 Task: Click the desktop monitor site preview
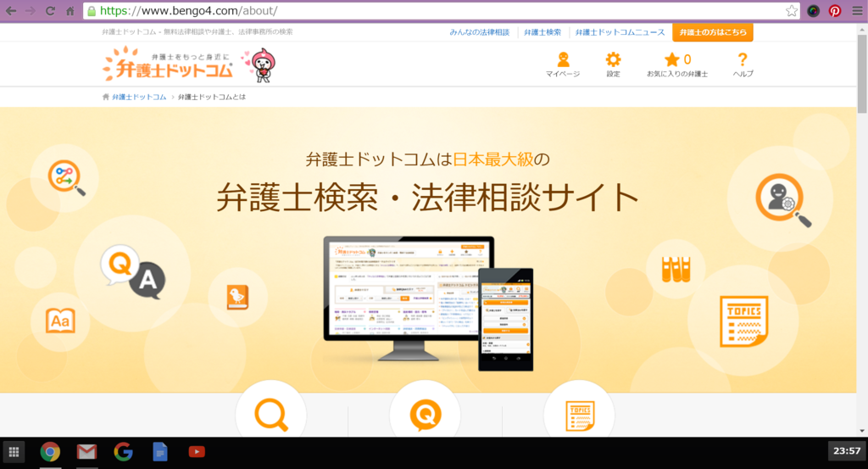tap(409, 298)
